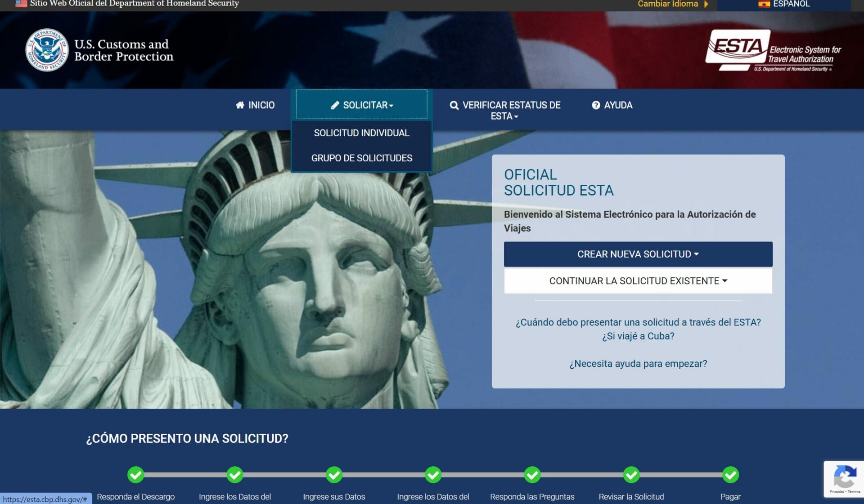Click the magnifier icon beside VERIFICAR ESTATUS
Viewport: 864px width, 504px height.
click(x=454, y=105)
